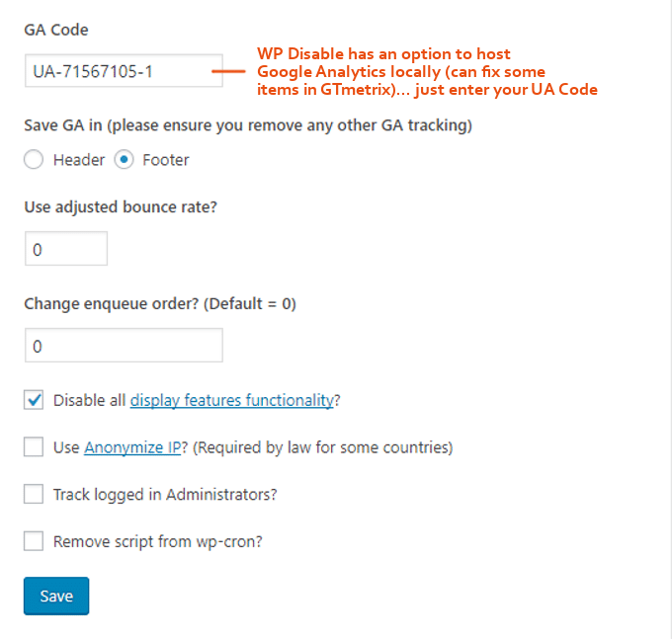This screenshot has height=639, width=672.
Task: Select the Footer radio button
Action: tap(124, 160)
